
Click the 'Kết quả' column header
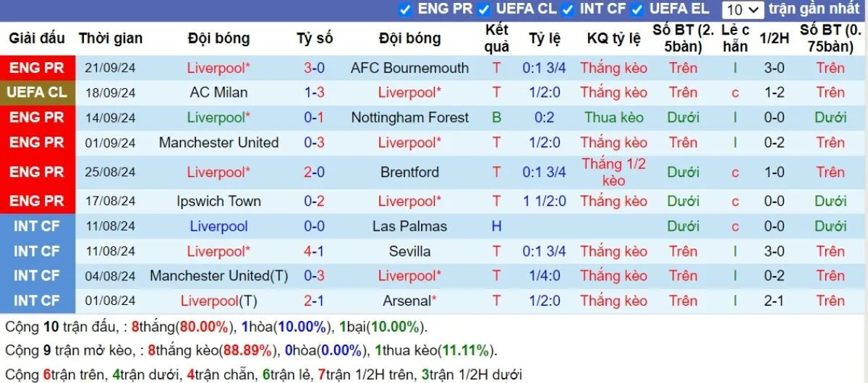point(496,38)
